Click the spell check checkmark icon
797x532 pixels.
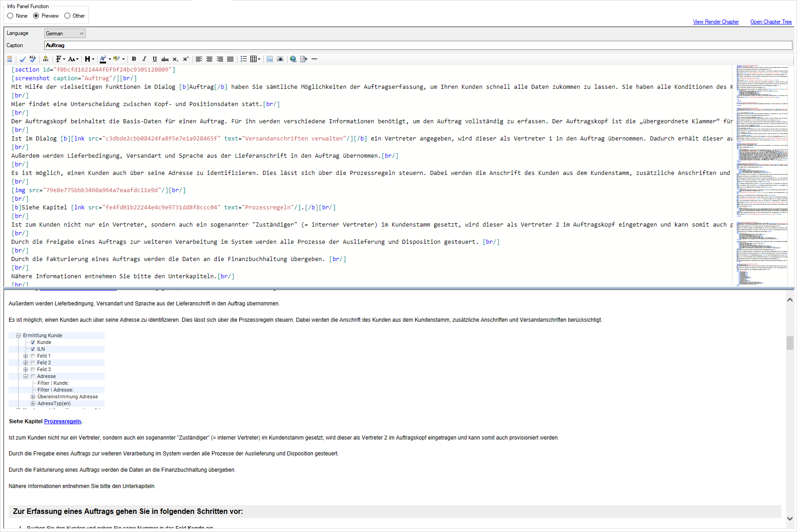coord(23,59)
